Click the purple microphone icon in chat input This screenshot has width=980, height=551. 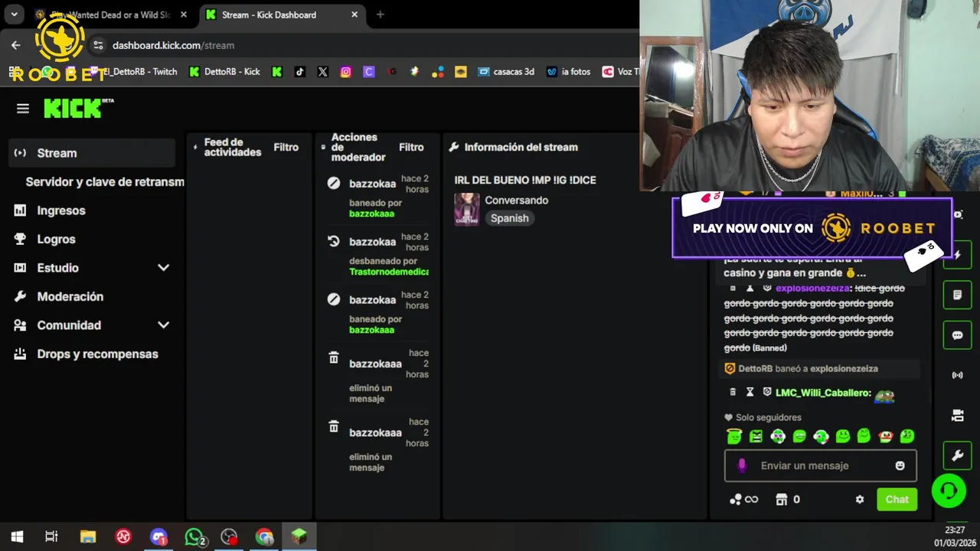tap(741, 465)
